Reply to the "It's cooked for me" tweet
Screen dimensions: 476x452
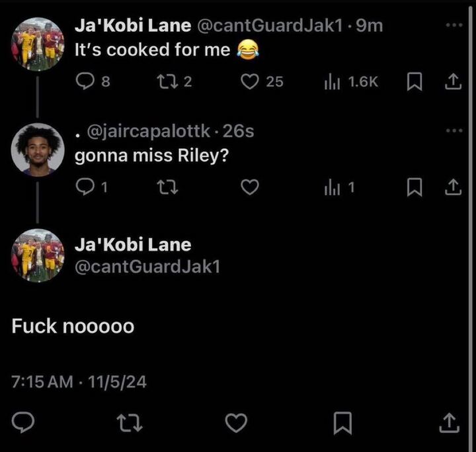(x=87, y=81)
